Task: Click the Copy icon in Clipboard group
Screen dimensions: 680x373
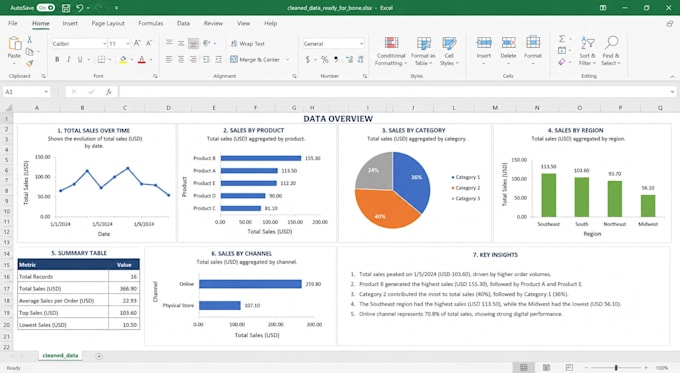Action: [x=29, y=52]
